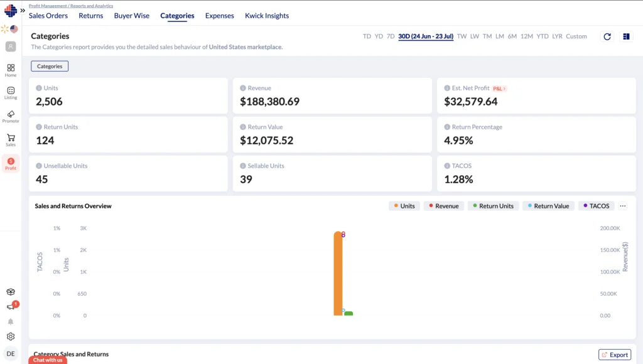
Task: Click the DE user initials badge
Action: click(x=11, y=354)
